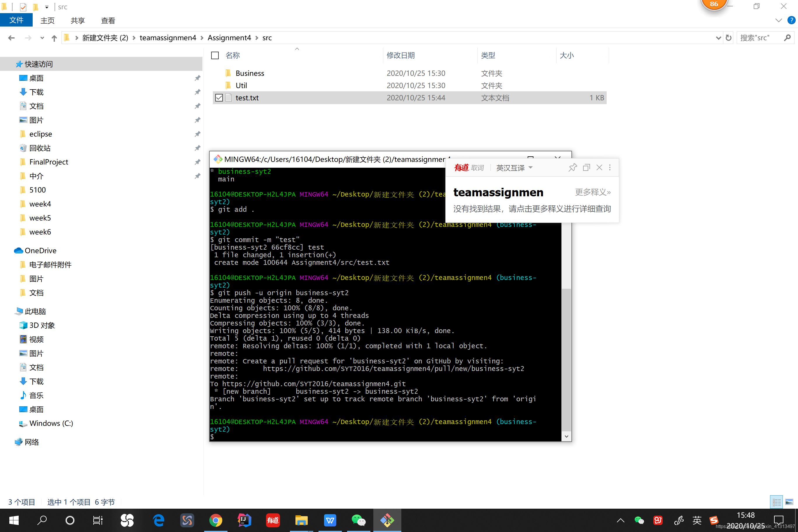Open the Windows Start menu
798x532 pixels.
(x=14, y=520)
